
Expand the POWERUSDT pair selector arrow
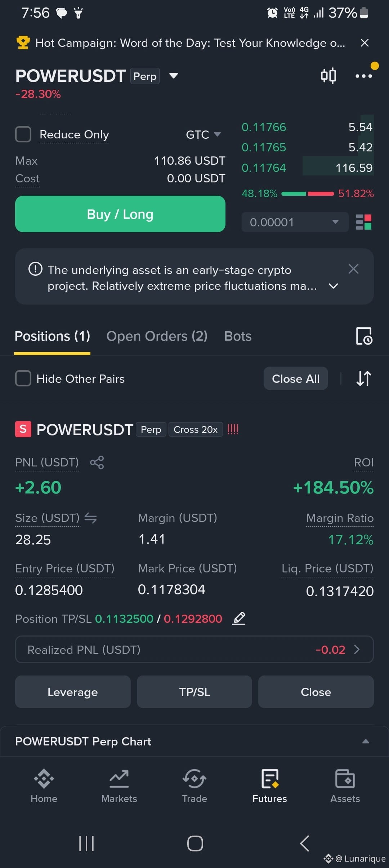tap(174, 76)
